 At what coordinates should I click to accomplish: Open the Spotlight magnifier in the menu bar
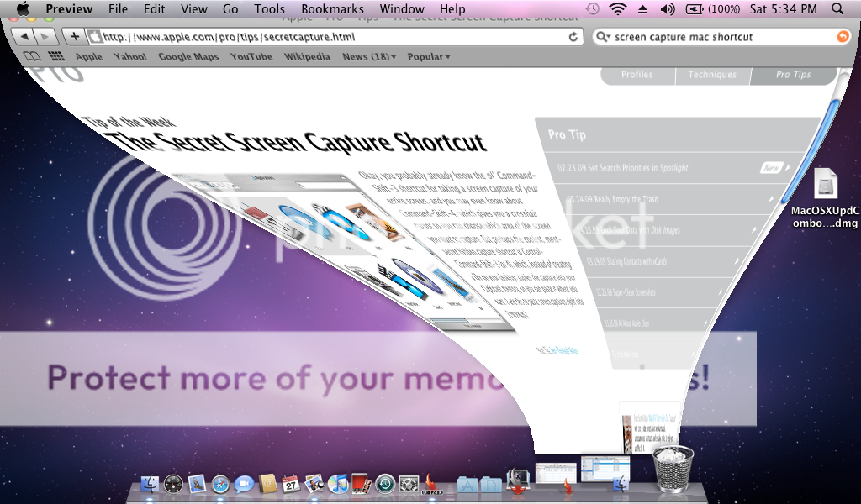pyautogui.click(x=837, y=9)
